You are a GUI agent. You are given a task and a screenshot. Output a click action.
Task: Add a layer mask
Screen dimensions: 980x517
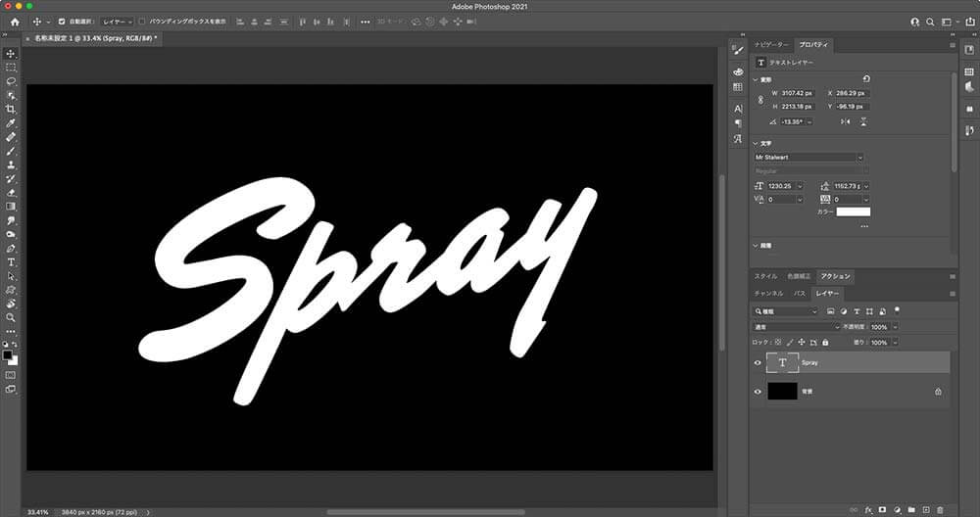[883, 510]
